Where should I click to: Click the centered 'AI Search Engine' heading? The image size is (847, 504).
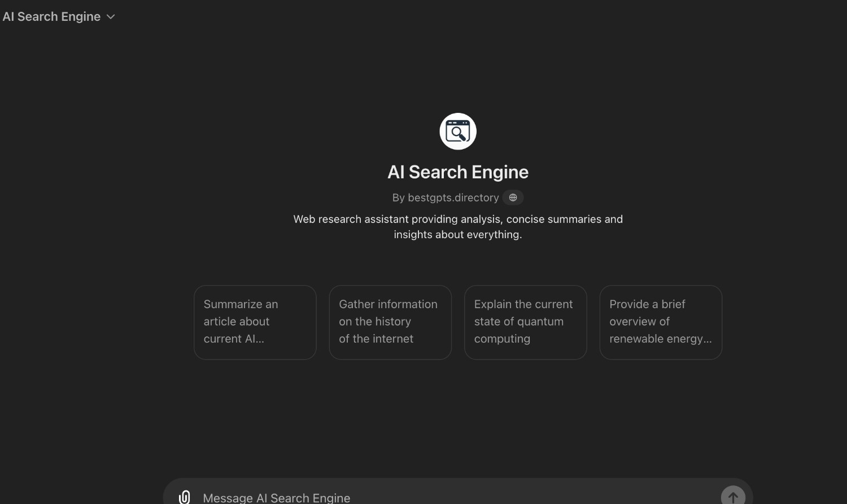point(458,172)
